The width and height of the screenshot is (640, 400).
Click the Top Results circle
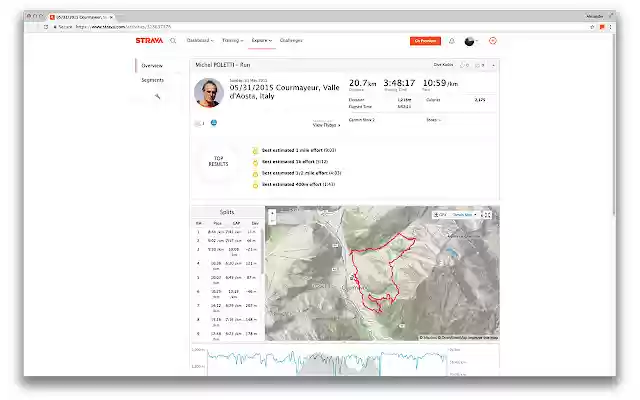[218, 161]
